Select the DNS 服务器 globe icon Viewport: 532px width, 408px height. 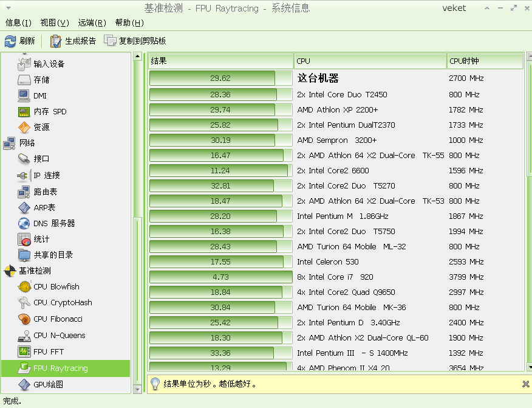click(x=24, y=223)
